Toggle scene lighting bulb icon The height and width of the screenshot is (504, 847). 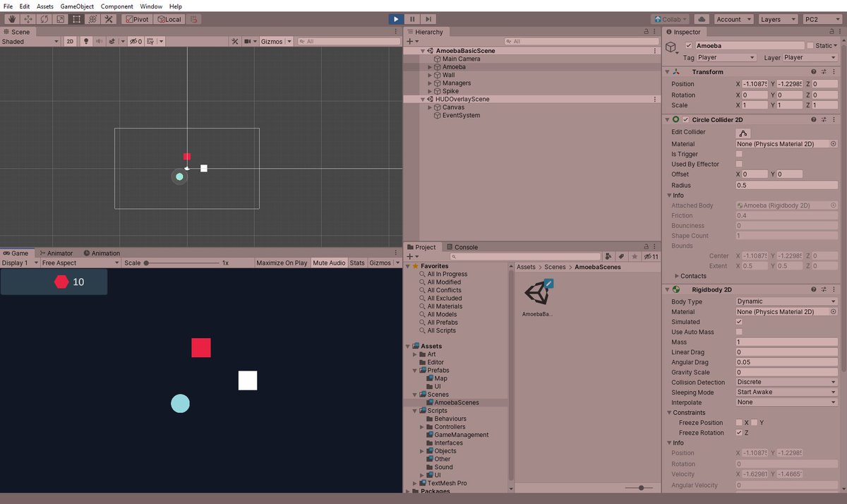[x=87, y=42]
